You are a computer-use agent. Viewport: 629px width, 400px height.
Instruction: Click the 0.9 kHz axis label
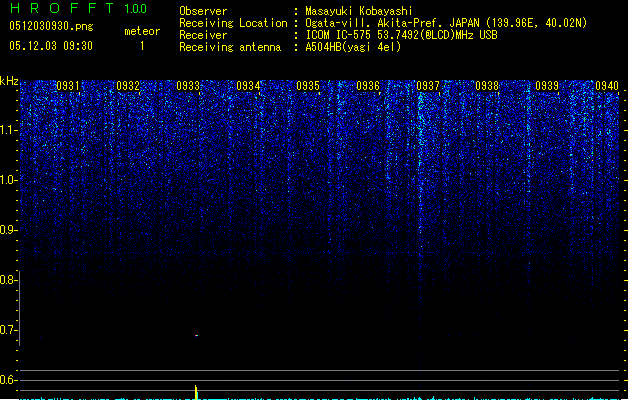tap(8, 230)
